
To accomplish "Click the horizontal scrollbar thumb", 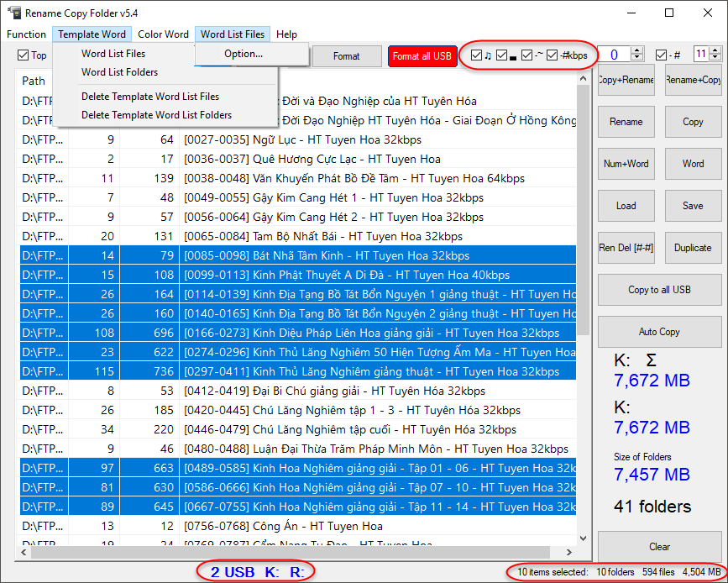I will tap(291, 552).
